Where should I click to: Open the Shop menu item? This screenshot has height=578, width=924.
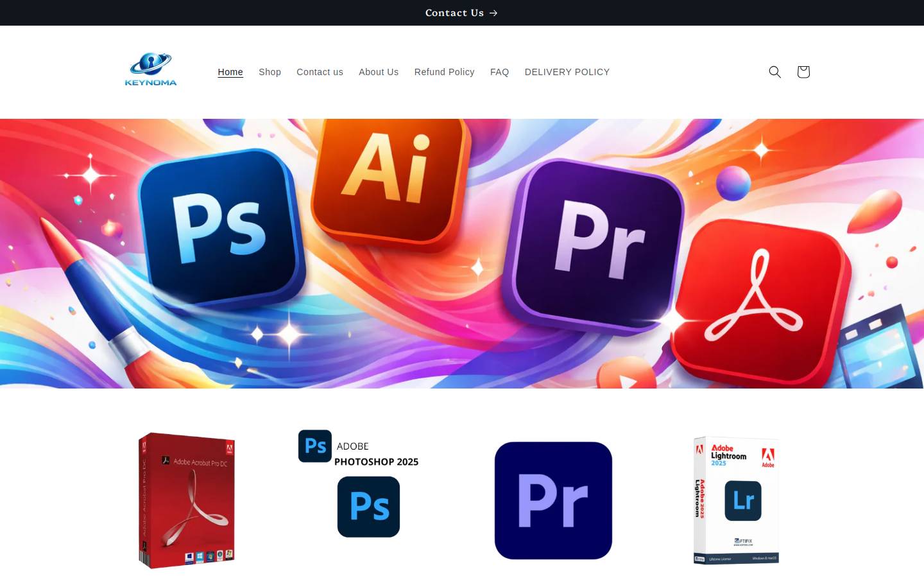269,72
